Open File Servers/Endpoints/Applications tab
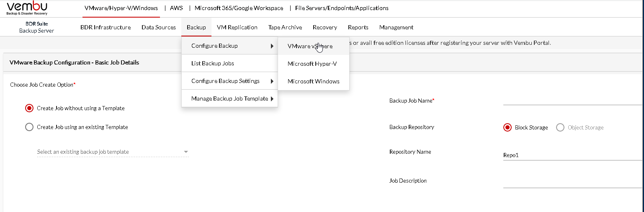Image resolution: width=644 pixels, height=212 pixels. pos(342,8)
